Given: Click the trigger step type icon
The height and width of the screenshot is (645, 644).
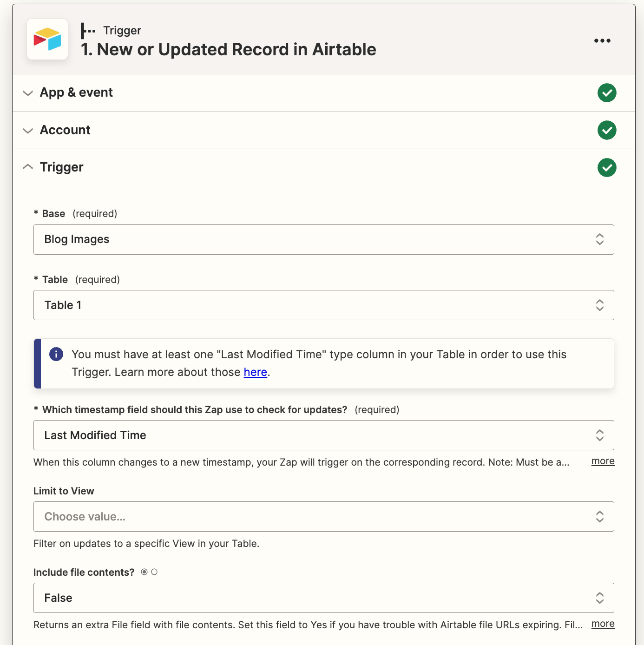Looking at the screenshot, I should click(88, 31).
